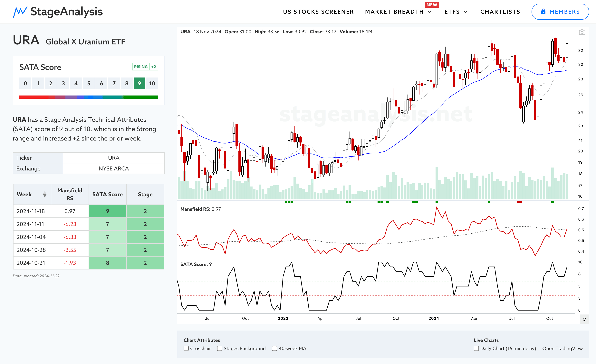Click the SATA score 10 box
This screenshot has height=364, width=596.
pos(152,83)
